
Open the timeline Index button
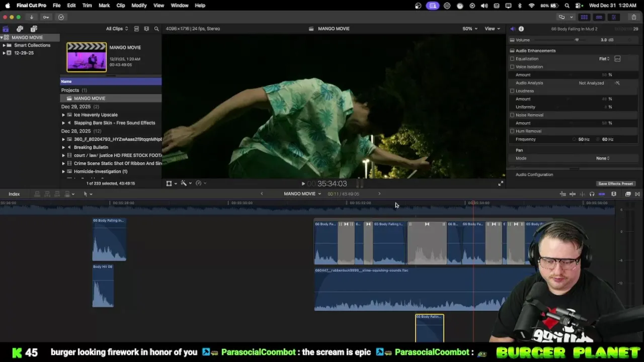(x=14, y=194)
